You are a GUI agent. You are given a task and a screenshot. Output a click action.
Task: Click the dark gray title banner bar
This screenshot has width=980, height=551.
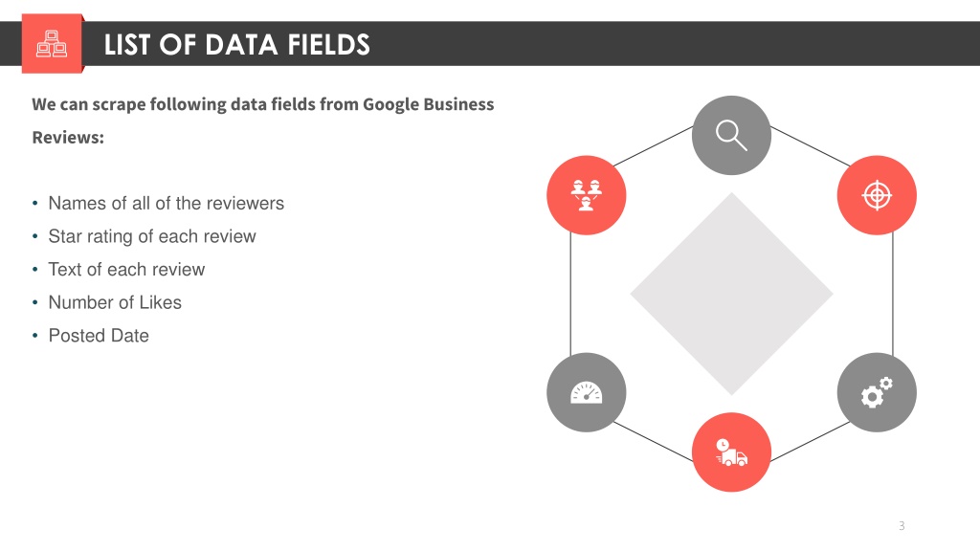[x=490, y=44]
